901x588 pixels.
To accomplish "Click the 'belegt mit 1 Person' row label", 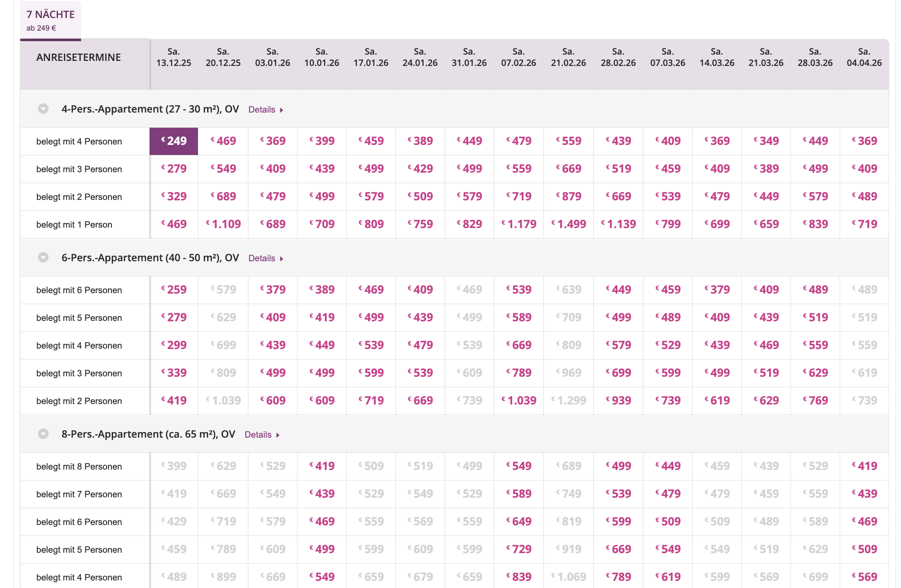I will tap(74, 225).
